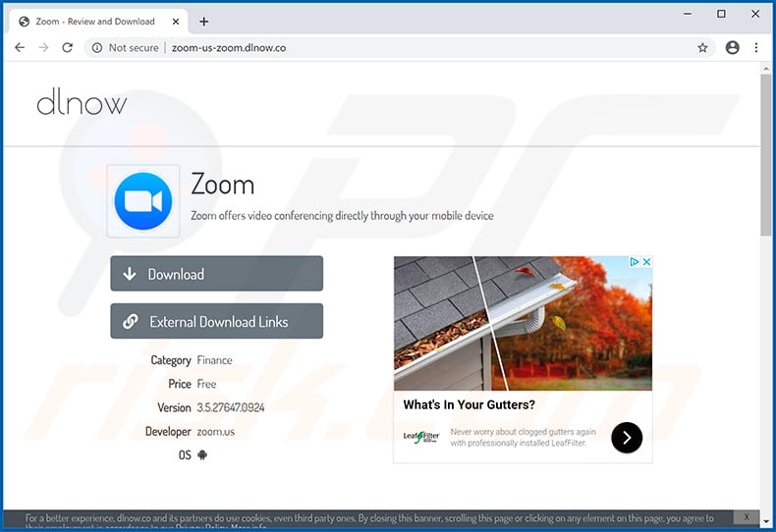Viewport: 776px width, 532px height.
Task: Click the scrollbar up arrow
Action: [x=766, y=69]
